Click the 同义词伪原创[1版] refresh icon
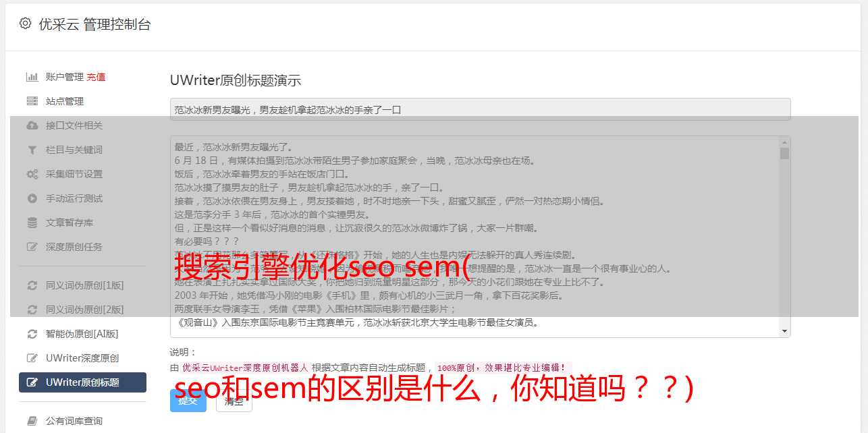This screenshot has height=433, width=868. pos(32,285)
